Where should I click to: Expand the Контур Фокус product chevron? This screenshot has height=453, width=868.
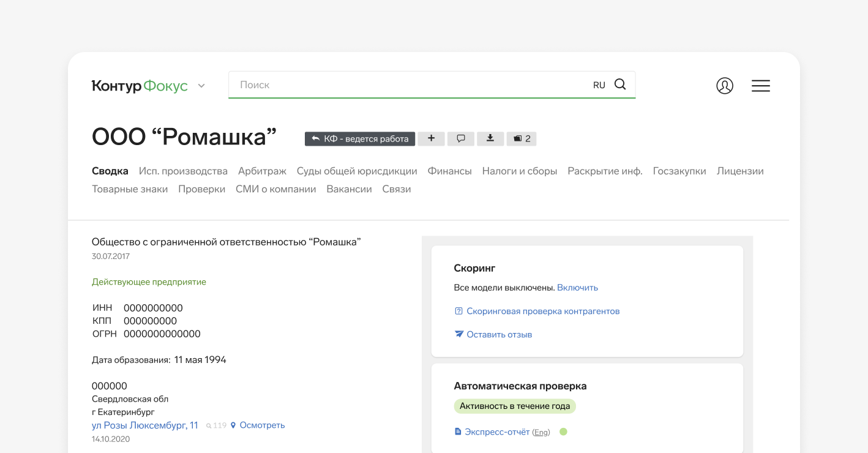point(201,86)
